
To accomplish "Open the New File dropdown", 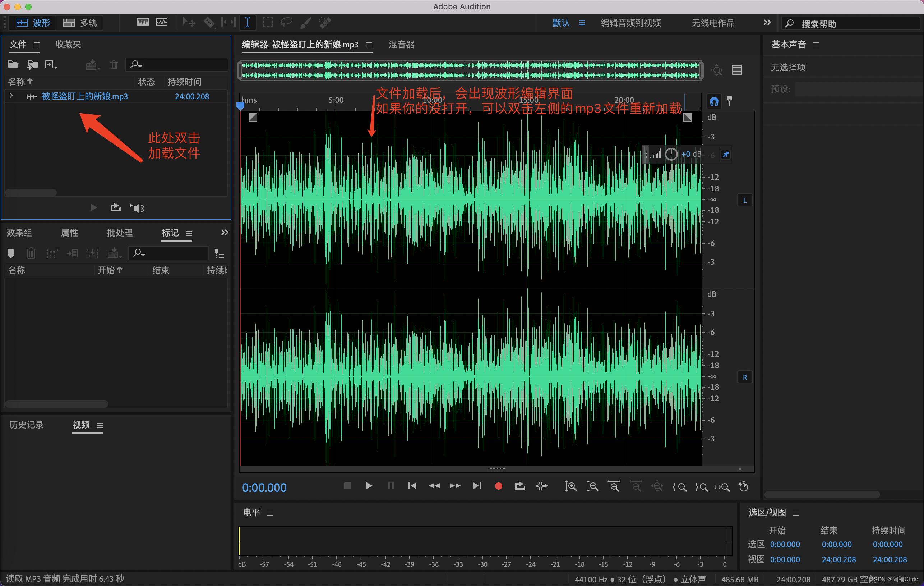I will click(51, 64).
